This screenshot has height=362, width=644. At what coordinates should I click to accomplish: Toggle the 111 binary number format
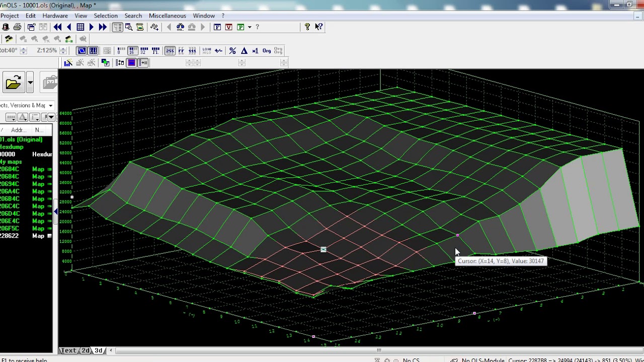click(x=192, y=51)
